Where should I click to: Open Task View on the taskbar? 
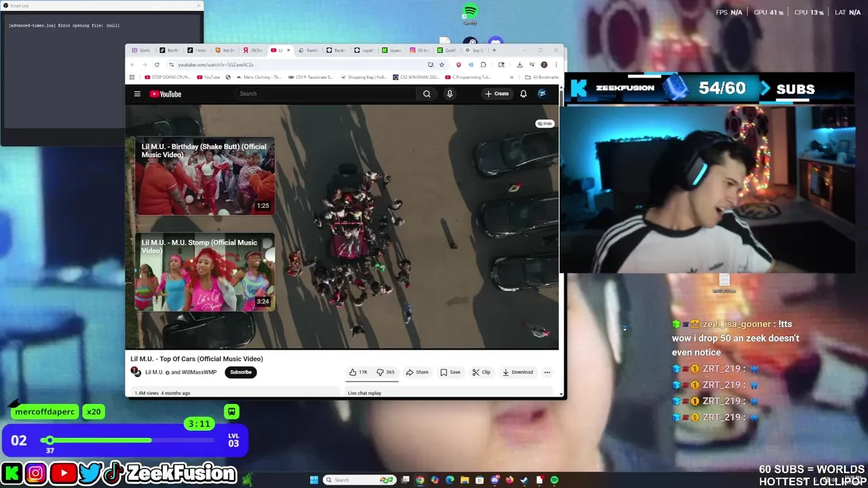[406, 480]
